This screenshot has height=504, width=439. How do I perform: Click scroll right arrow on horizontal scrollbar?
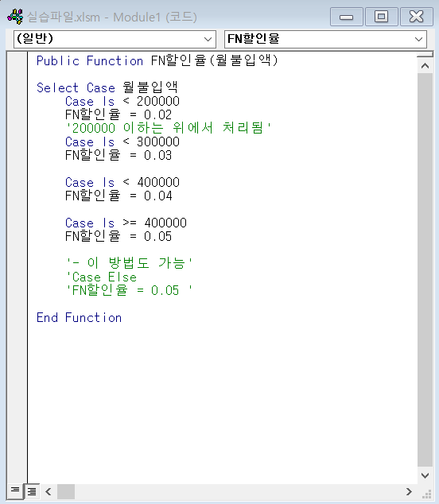click(x=409, y=491)
